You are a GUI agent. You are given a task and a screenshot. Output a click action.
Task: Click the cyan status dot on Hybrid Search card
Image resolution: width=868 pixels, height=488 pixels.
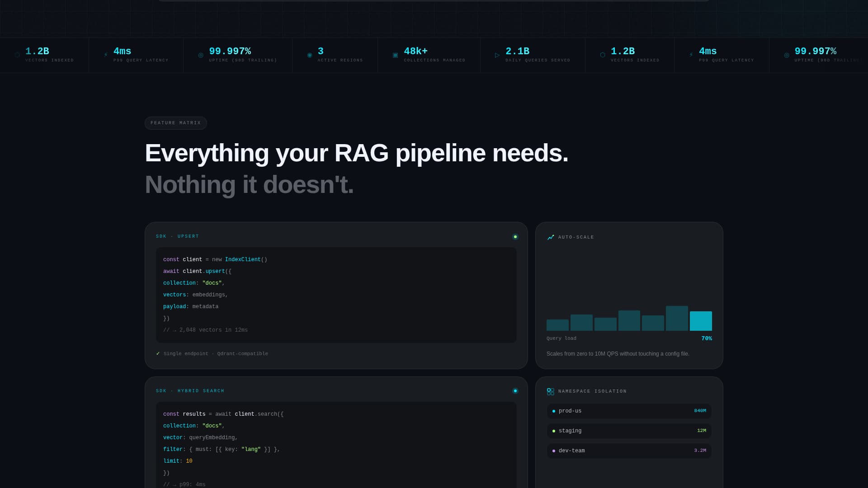click(x=515, y=391)
